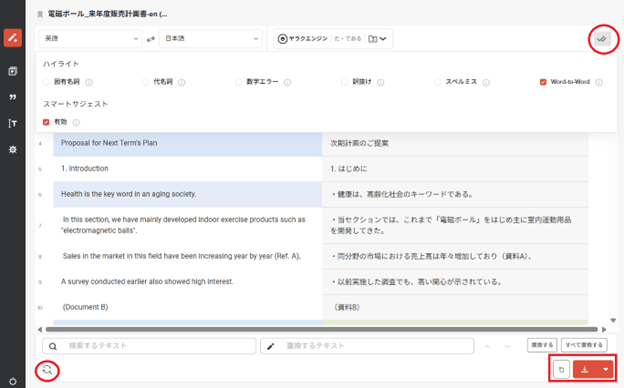Select the ヤラクエンジン radio option
624x388 pixels.
[283, 39]
